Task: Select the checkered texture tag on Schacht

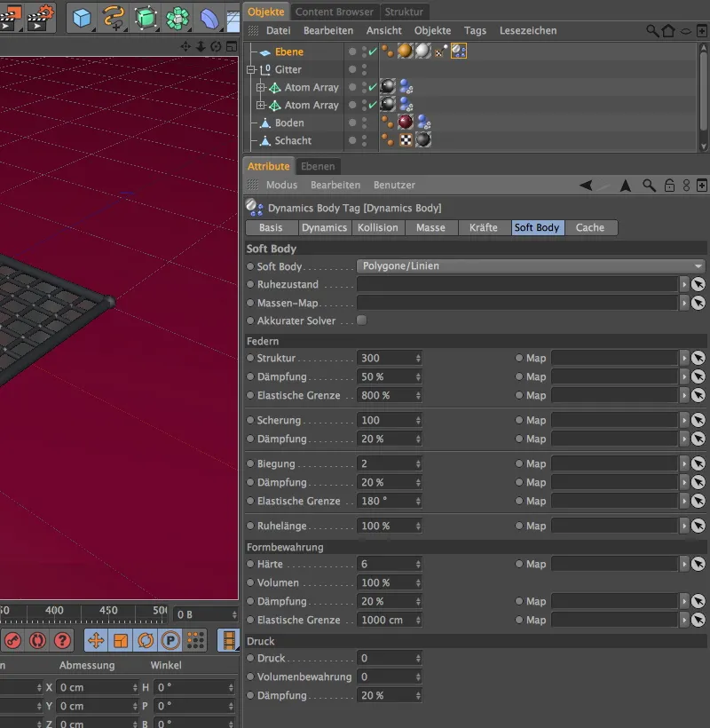Action: (x=406, y=139)
